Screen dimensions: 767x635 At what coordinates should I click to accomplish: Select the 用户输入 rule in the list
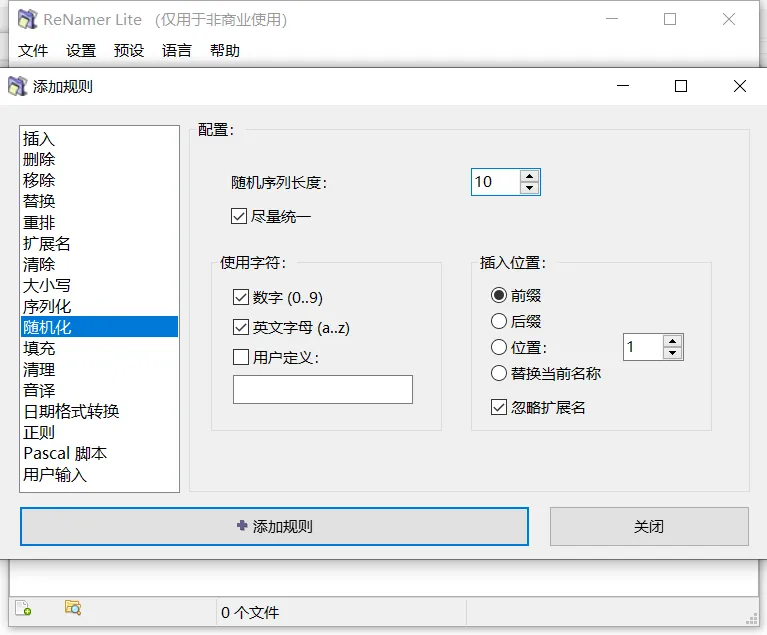pos(99,474)
